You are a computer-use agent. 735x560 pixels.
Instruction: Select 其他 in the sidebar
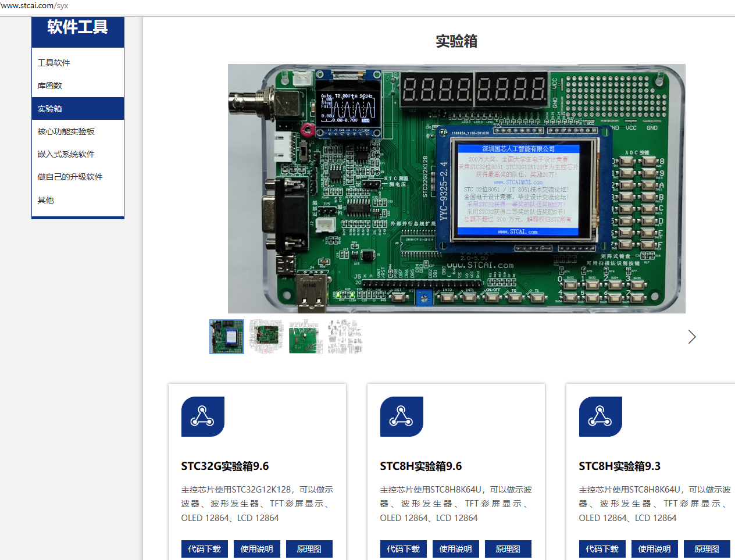point(78,200)
